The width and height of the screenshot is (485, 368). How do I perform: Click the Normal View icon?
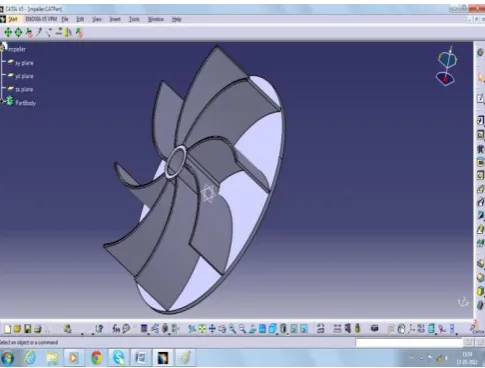point(252,329)
